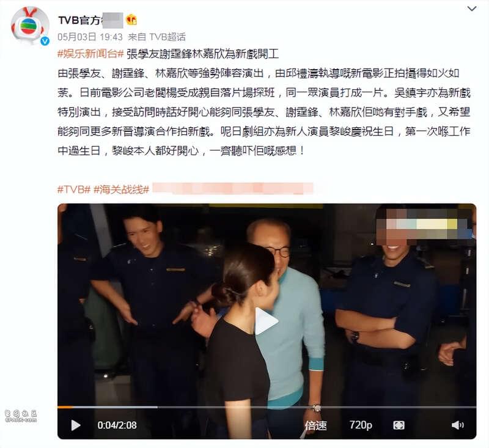Screen dimensions: 489x448
Task: Open the TVB logo profile avatar
Action: pos(30,26)
